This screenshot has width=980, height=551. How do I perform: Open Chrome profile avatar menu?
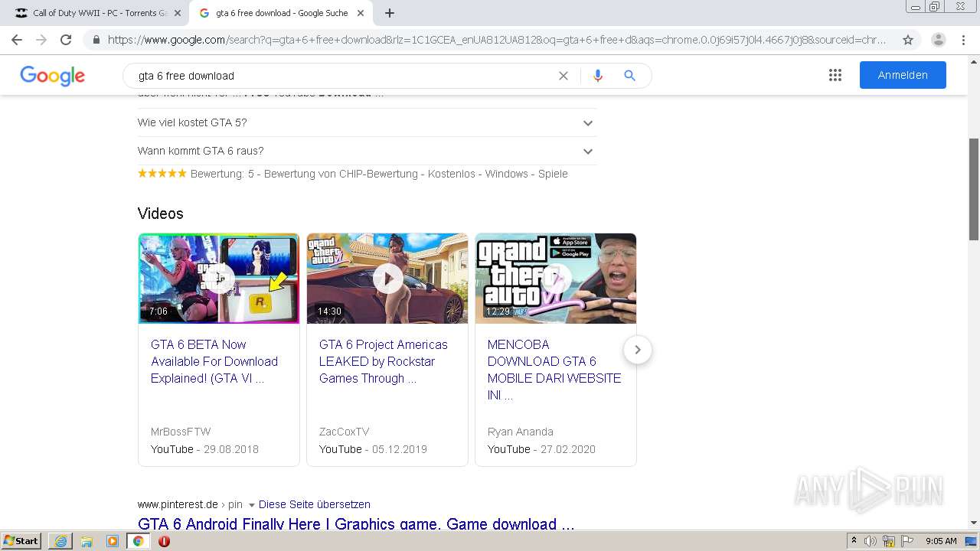pos(939,40)
